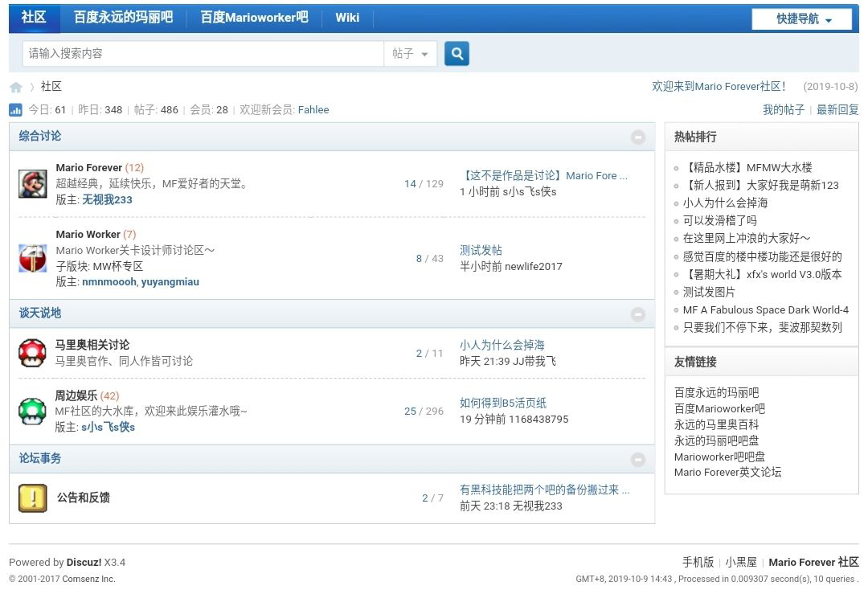Open the 百度Marioworker吧 navigation tab
Viewport: 868px width, 590px height.
click(254, 18)
